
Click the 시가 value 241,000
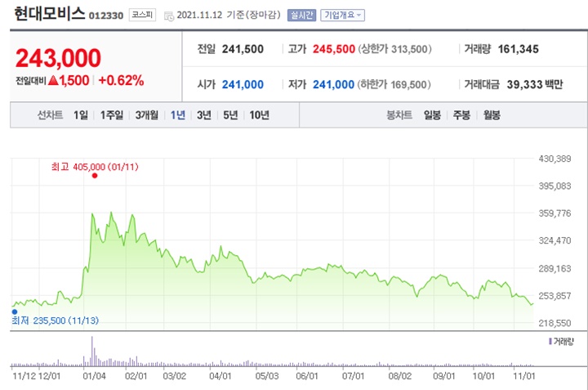click(x=243, y=85)
